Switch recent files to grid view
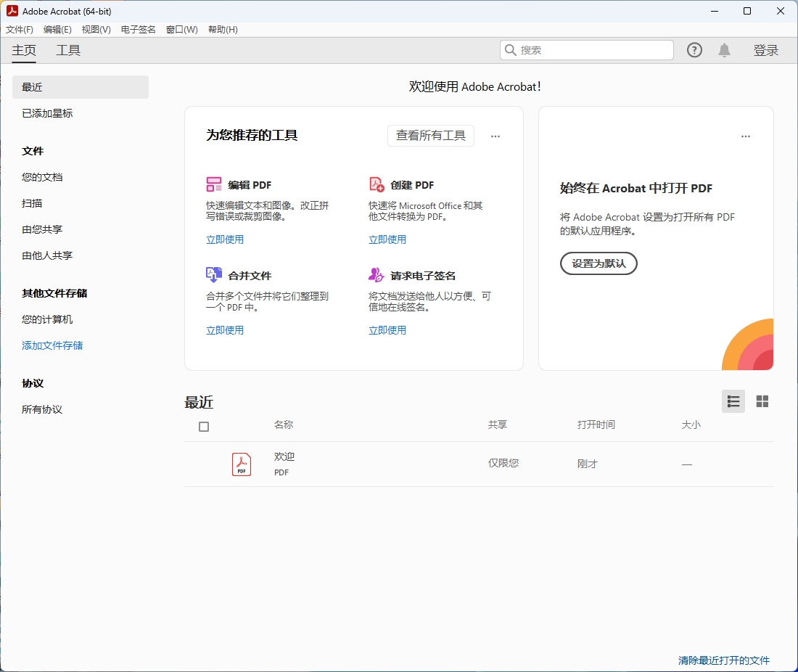The width and height of the screenshot is (798, 672). coord(762,401)
